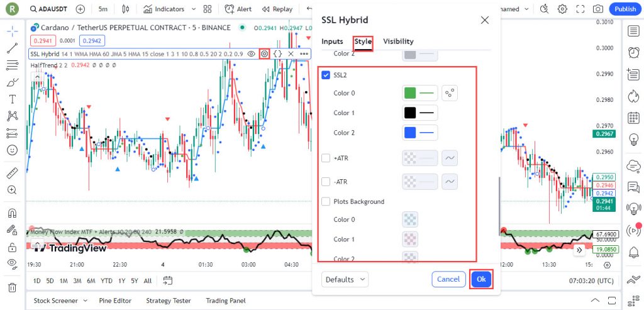Viewport: 644px width, 310px height.
Task: Open chart settings gear in top toolbar
Action: coord(562,9)
